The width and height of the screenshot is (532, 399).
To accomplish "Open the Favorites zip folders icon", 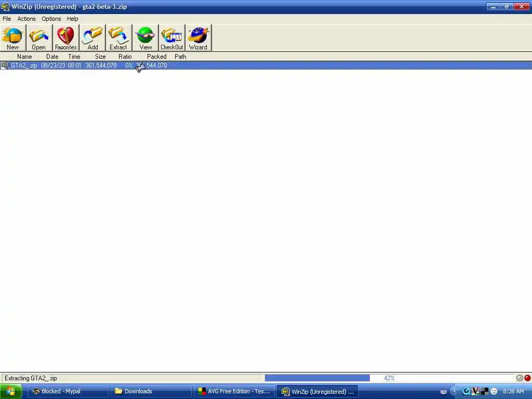I will (66, 37).
